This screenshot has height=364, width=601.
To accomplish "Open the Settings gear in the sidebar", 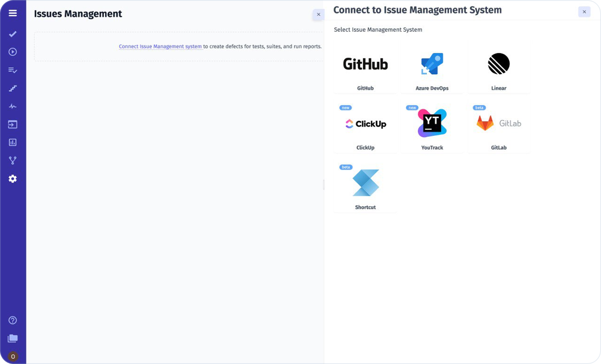I will point(12,178).
